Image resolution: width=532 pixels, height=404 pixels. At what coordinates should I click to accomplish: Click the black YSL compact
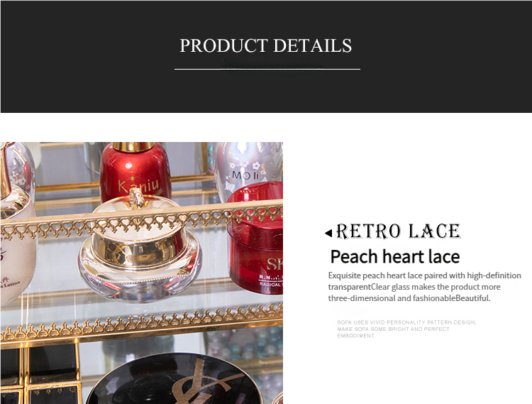pyautogui.click(x=173, y=378)
